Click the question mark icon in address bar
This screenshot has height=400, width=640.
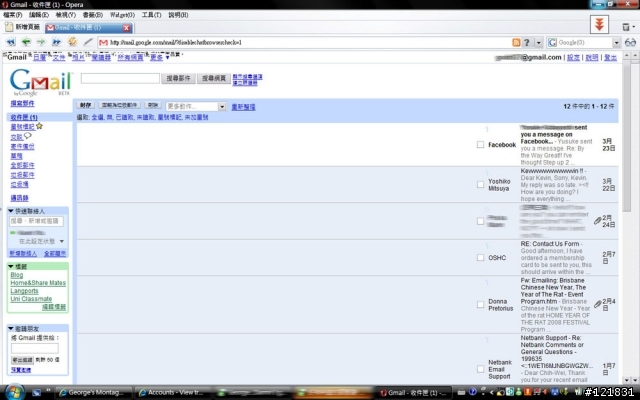(527, 42)
